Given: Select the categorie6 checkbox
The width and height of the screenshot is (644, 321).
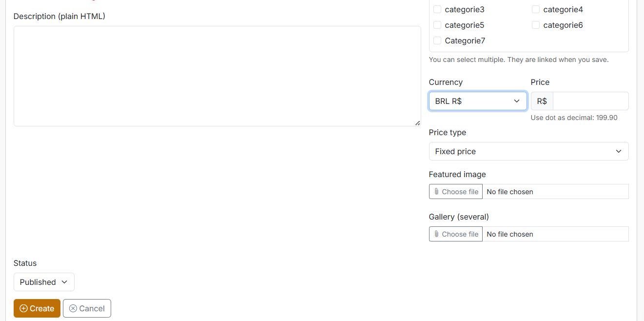Looking at the screenshot, I should pyautogui.click(x=536, y=25).
